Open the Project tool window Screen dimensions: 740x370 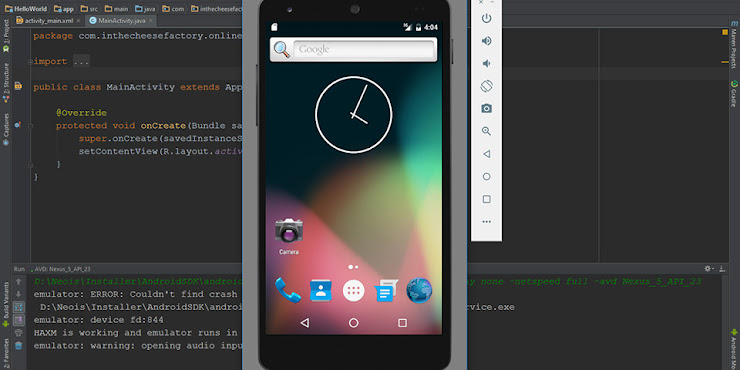(x=6, y=36)
